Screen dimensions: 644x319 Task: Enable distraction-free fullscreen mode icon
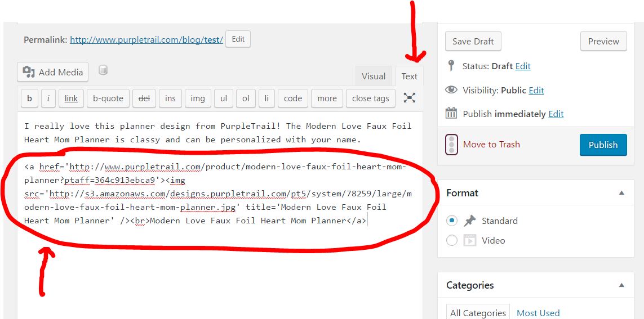[x=410, y=97]
